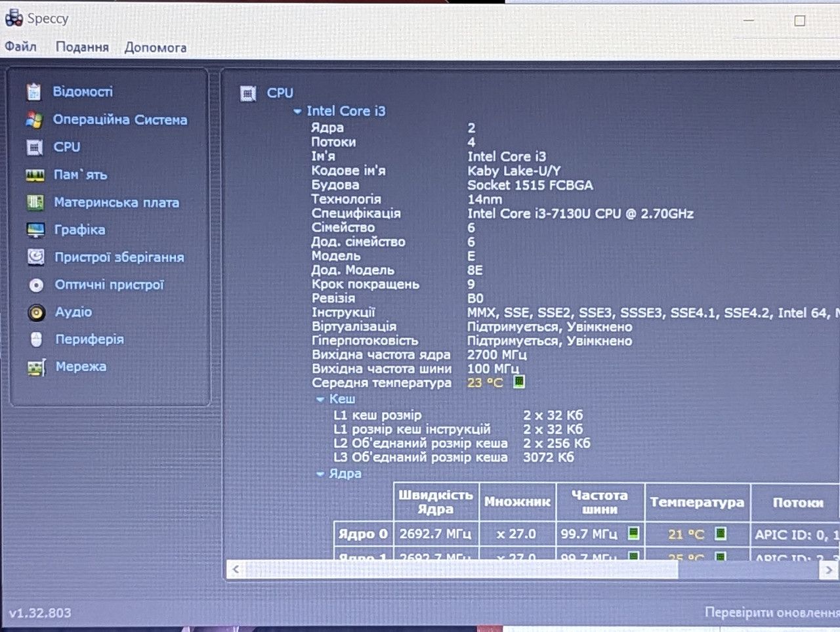This screenshot has height=632, width=840.
Task: Collapse the Intel Core i3 tree node
Action: [x=297, y=112]
